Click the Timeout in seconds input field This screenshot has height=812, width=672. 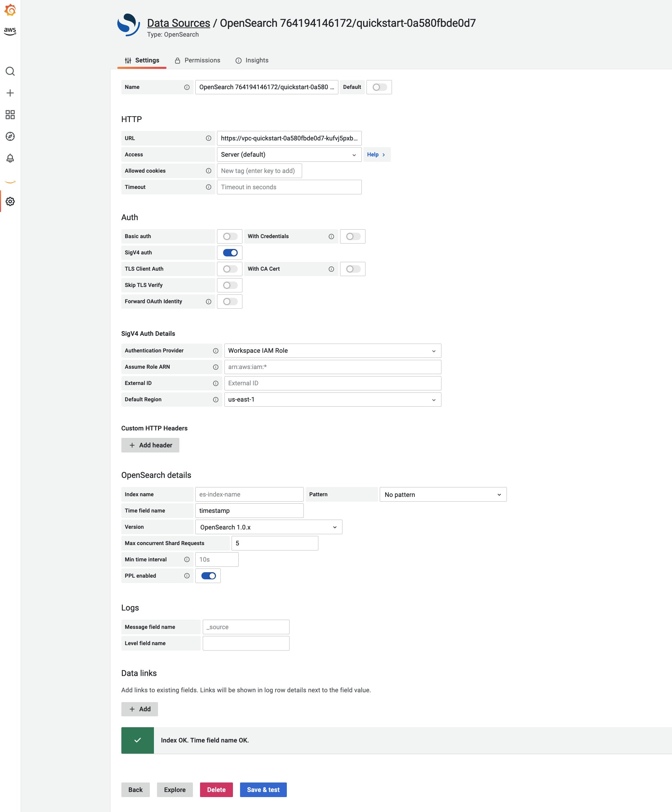tap(289, 187)
